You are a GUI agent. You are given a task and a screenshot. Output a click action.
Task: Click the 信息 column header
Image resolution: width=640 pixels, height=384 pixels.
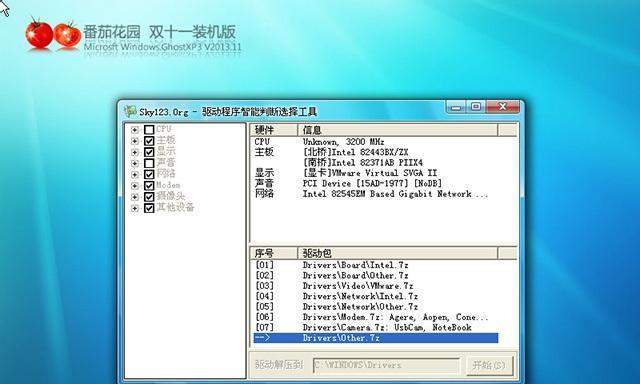pos(398,130)
